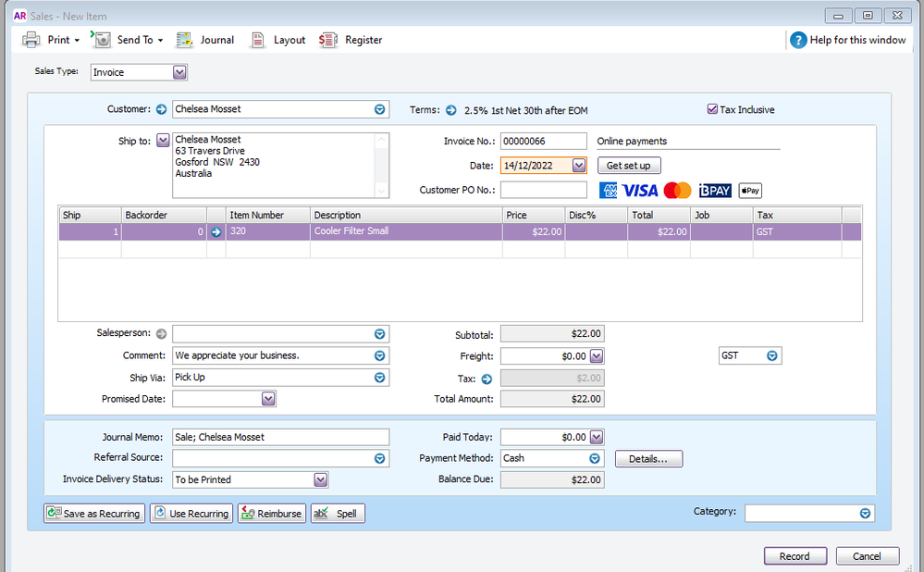Screen dimensions: 924x572
Task: Open the Journal view from toolbar
Action: (184, 40)
